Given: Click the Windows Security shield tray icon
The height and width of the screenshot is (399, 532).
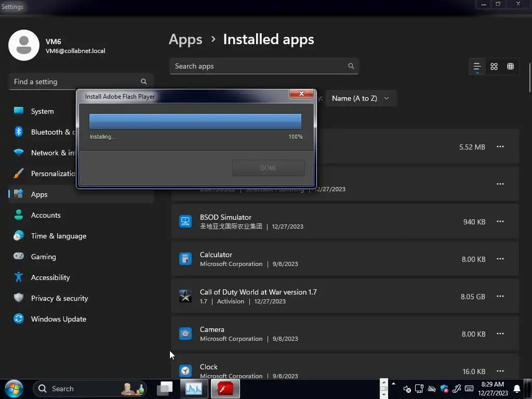Looking at the screenshot, I should pos(444,389).
